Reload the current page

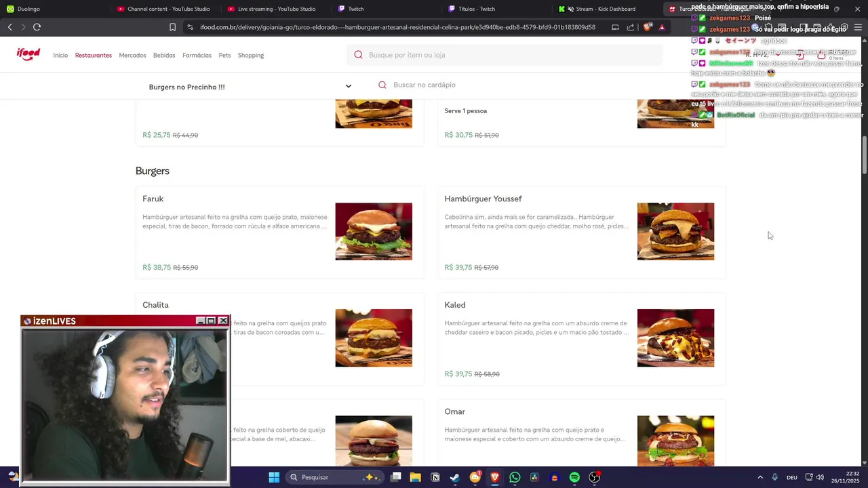[37, 27]
